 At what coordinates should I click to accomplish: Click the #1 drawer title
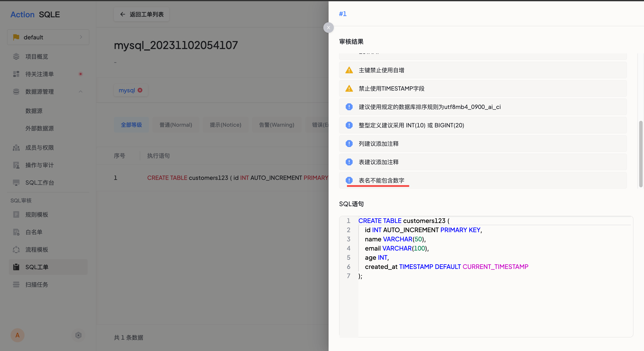coord(343,14)
